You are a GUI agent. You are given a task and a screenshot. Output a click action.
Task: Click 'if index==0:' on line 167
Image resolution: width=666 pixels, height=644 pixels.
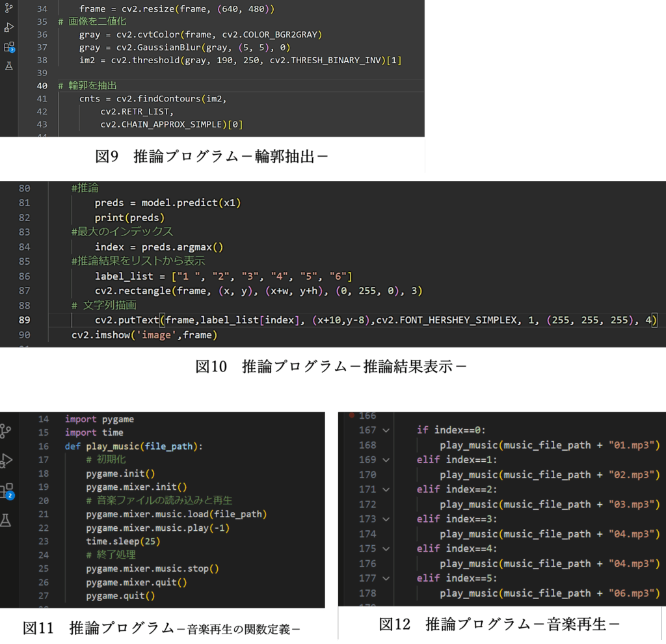451,431
